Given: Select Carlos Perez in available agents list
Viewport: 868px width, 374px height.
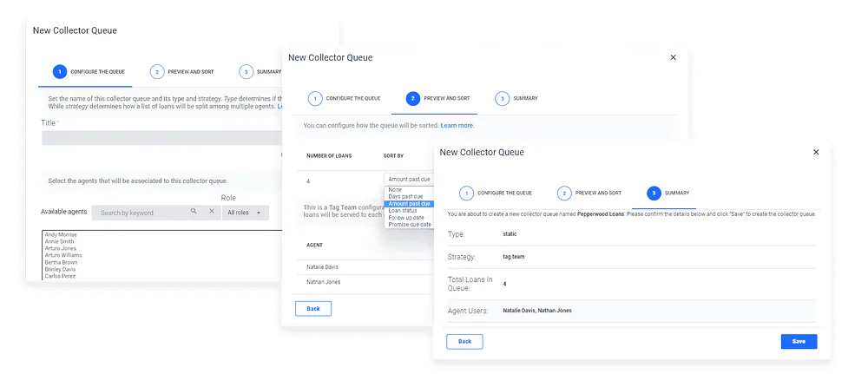Looking at the screenshot, I should click(60, 276).
